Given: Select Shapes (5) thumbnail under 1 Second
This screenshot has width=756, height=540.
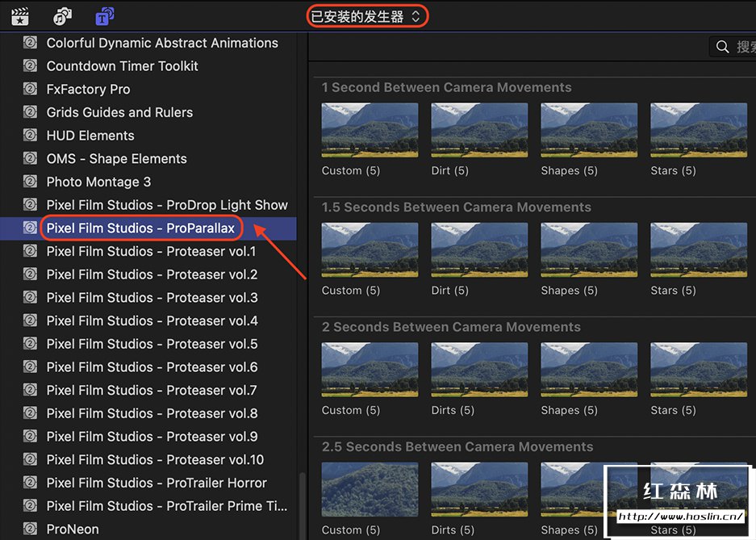Looking at the screenshot, I should [x=589, y=130].
